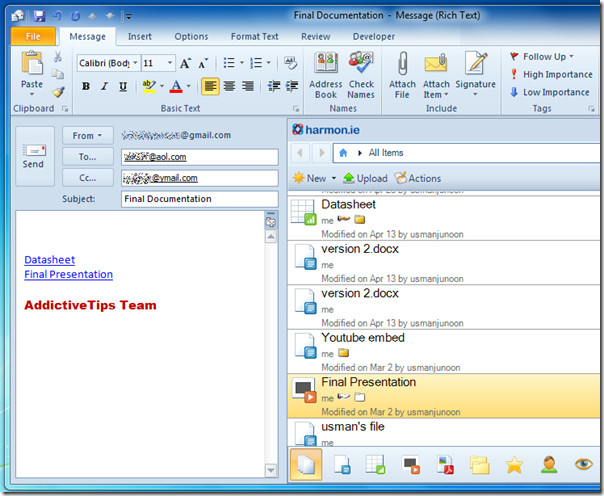Open Final Presentation link in message body
Image resolution: width=604 pixels, height=496 pixels.
coord(69,274)
